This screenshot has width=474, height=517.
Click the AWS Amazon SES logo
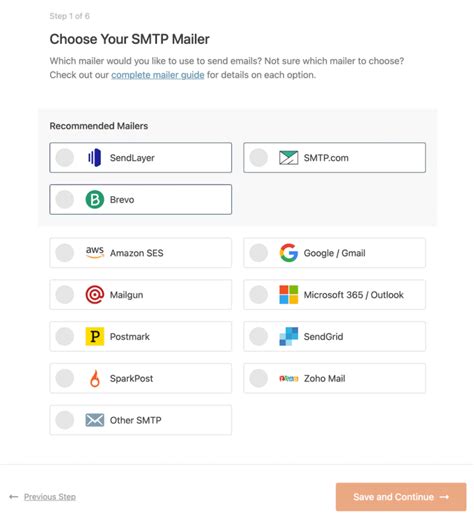(95, 252)
